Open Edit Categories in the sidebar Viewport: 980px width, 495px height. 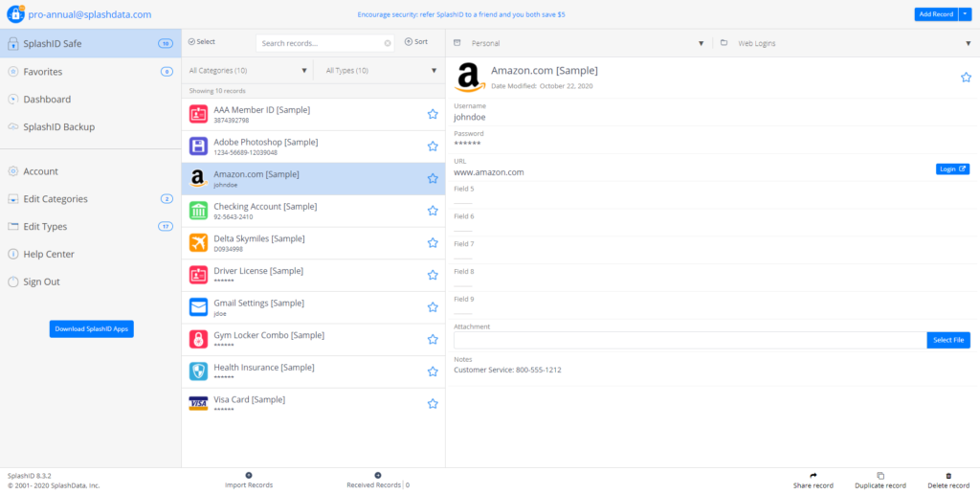(x=56, y=199)
